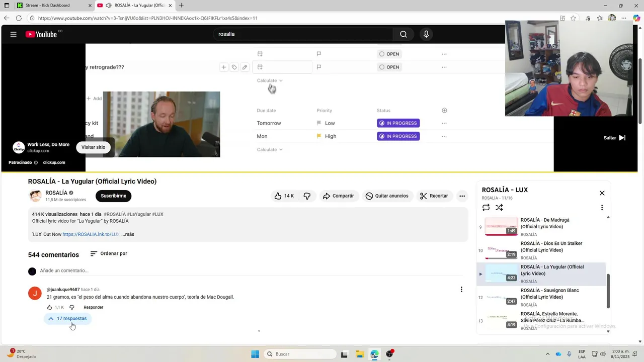Toggle playlist loop button

coord(486,207)
